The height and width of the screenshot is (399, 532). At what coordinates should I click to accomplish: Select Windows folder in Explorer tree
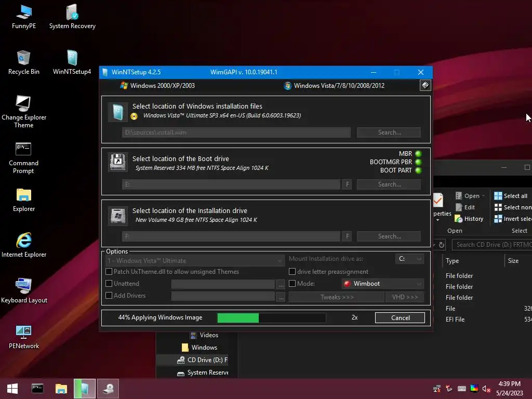199,348
